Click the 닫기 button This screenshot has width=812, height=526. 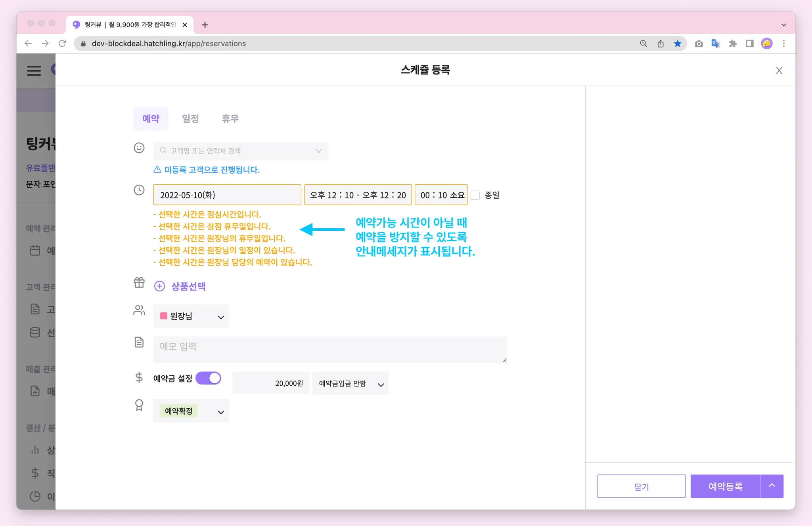click(641, 486)
